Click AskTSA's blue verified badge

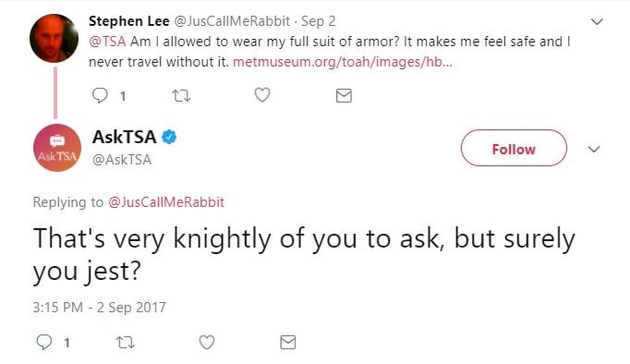[x=169, y=137]
